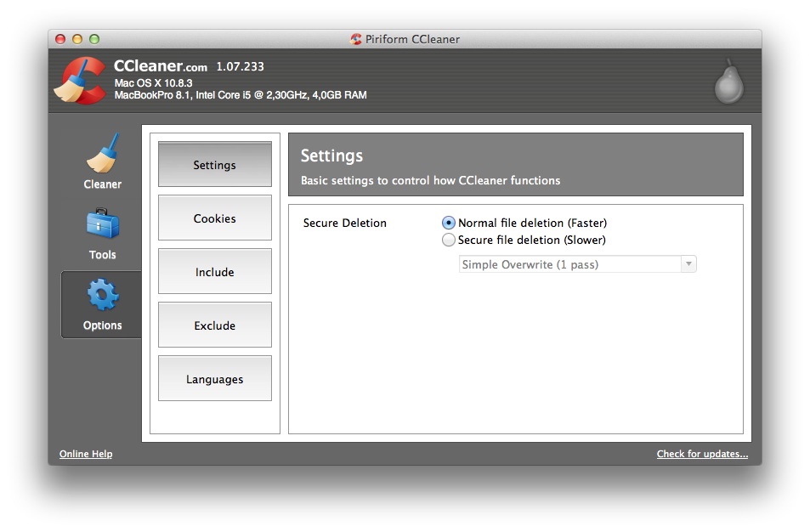Click the CCleaner logo in header
The width and height of the screenshot is (810, 532).
[x=80, y=81]
